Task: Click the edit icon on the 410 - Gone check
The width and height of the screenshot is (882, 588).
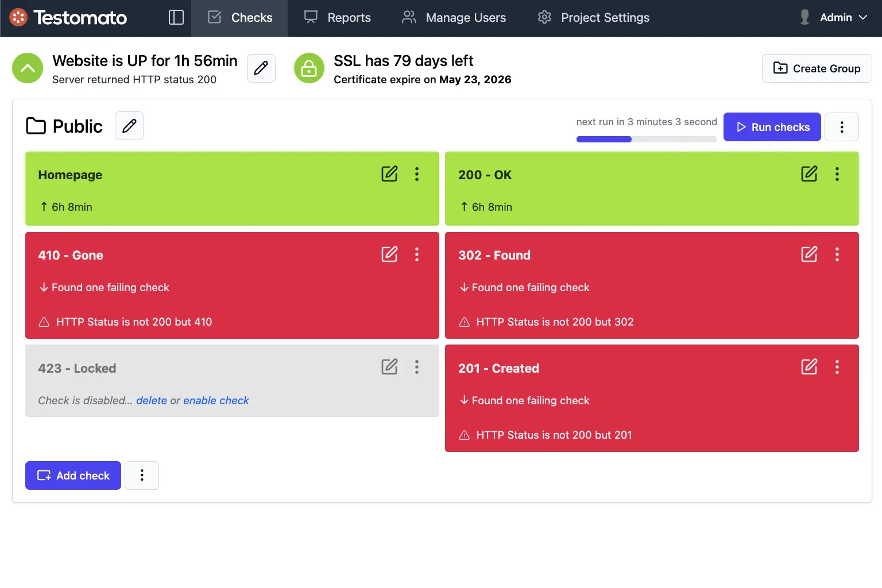Action: pos(389,254)
